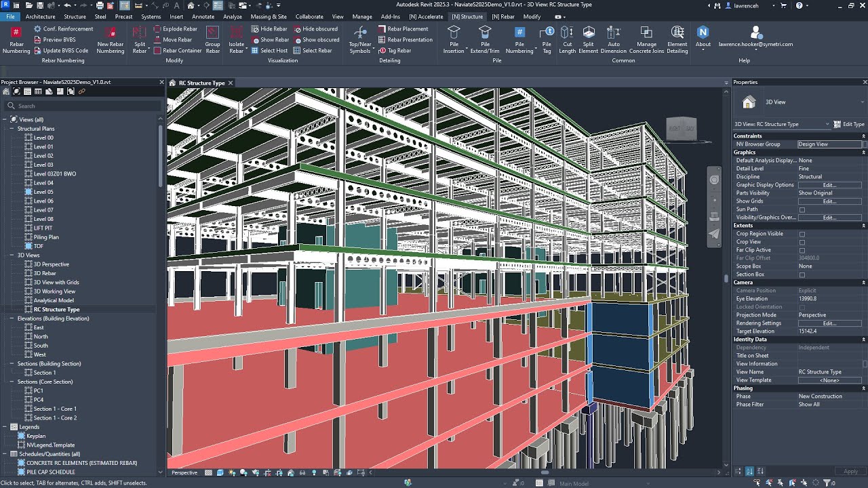Open the Massing & Site ribbon tab

tap(269, 16)
